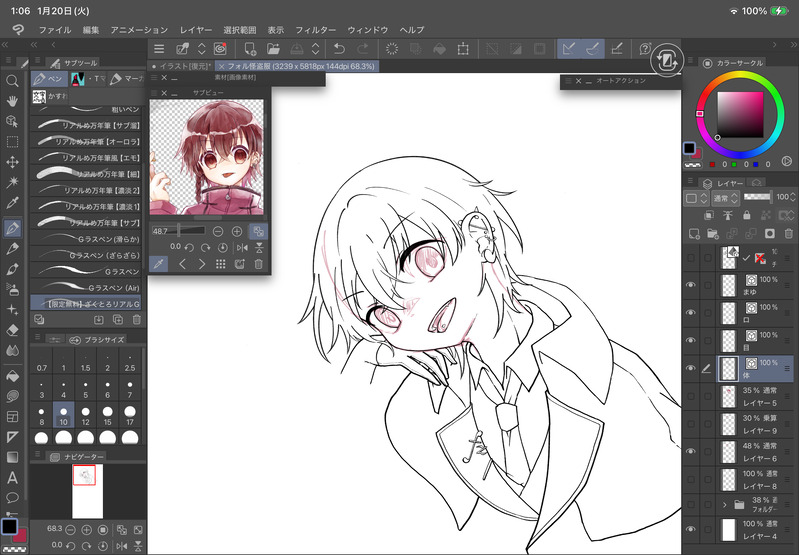Screen dimensions: 799x555
Task: Open CLIP STUDIO spiral icon in command bar
Action: 220,49
